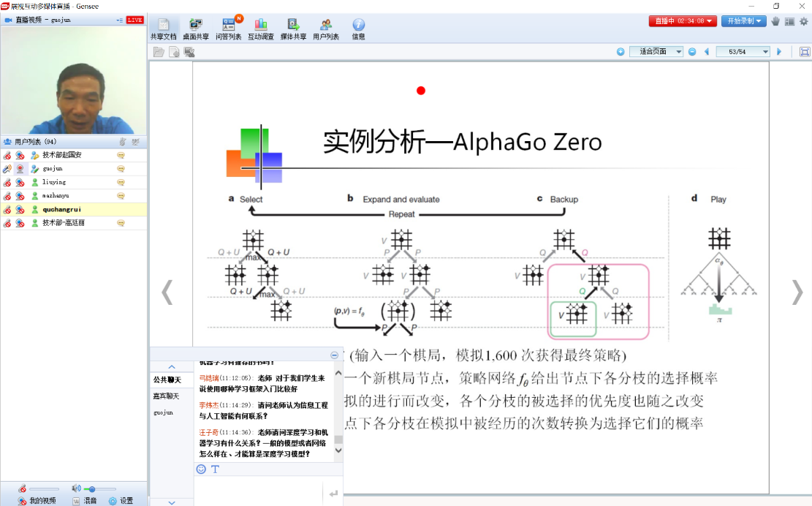Screen dimensions: 812x506
Task: Toggle microphone for mazhanyu
Action: coord(7,196)
